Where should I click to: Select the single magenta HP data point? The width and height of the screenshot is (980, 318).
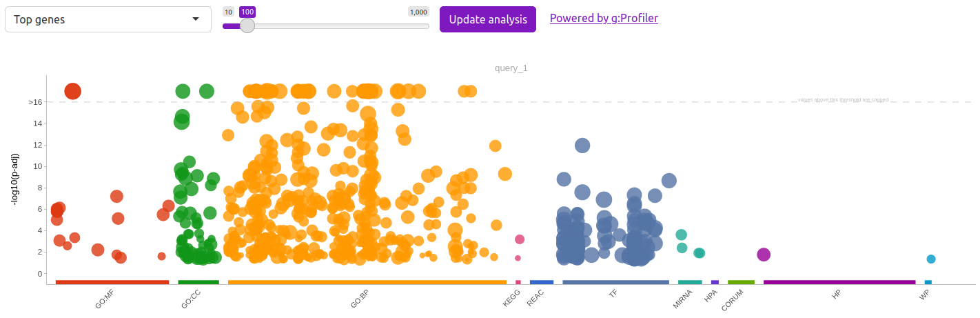[x=764, y=255]
